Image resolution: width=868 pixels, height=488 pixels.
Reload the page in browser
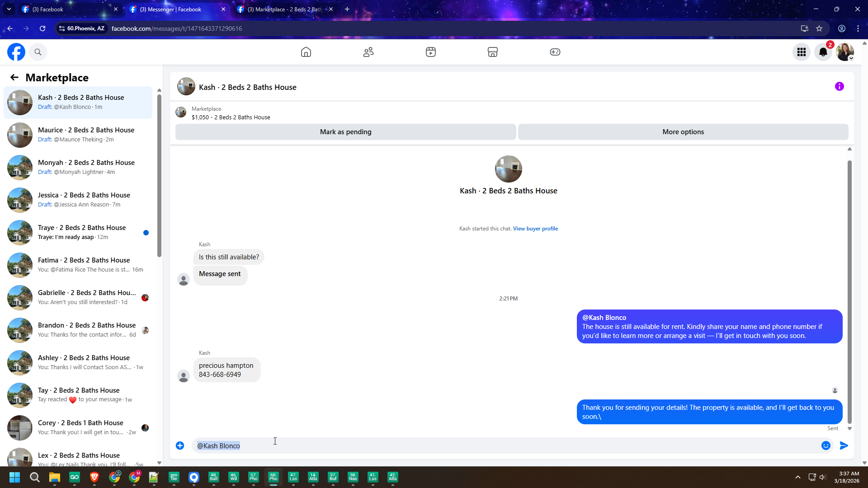42,28
